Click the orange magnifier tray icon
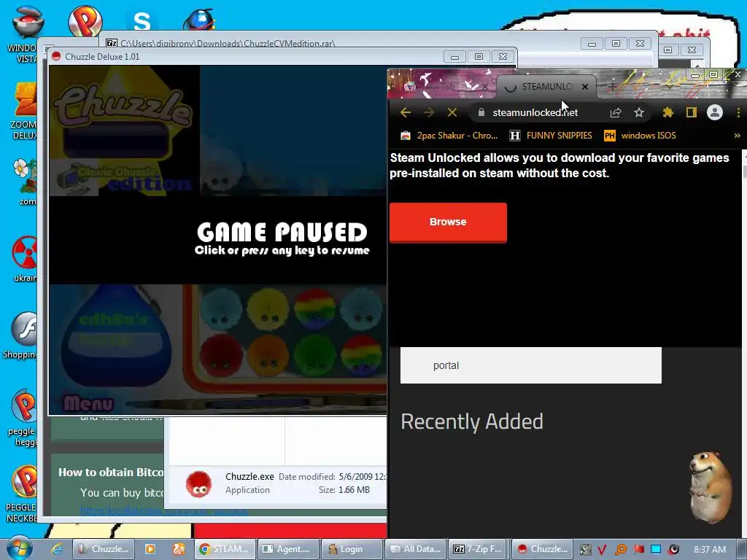Image resolution: width=747 pixels, height=560 pixels. (x=620, y=550)
